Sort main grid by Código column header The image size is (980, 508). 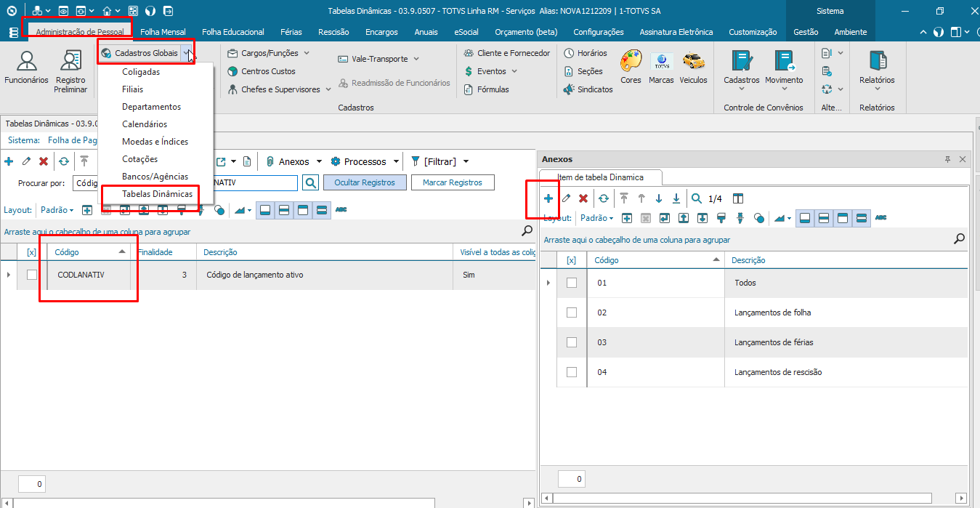[x=89, y=252]
